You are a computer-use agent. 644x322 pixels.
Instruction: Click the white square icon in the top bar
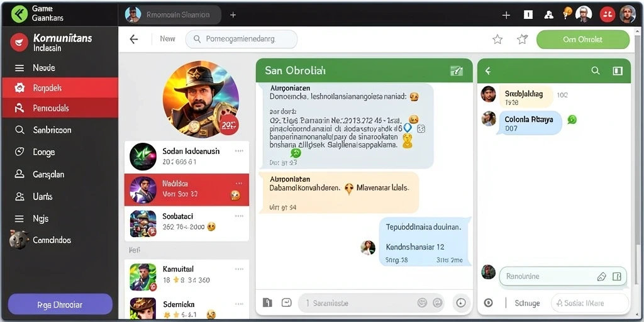coord(528,15)
